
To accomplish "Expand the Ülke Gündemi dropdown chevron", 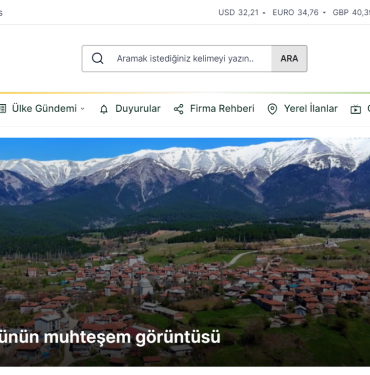I will point(83,109).
